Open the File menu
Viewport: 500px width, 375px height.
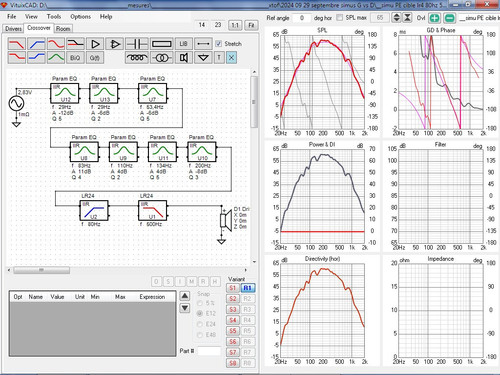(12, 16)
